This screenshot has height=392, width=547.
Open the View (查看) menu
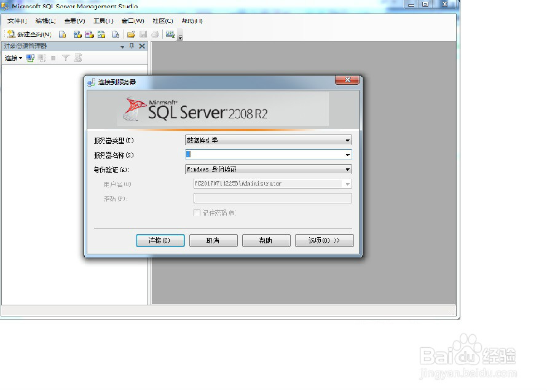tap(74, 21)
